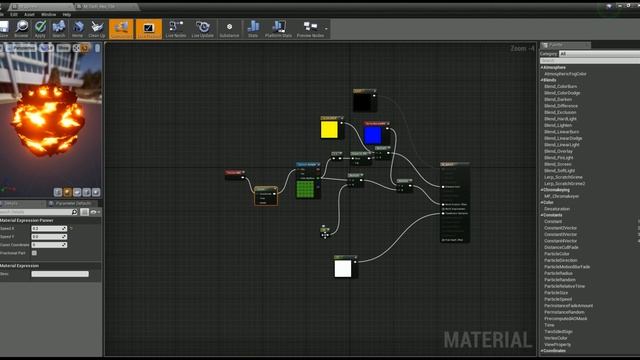The image size is (640, 360).
Task: Open the Window menu
Action: (x=49, y=15)
